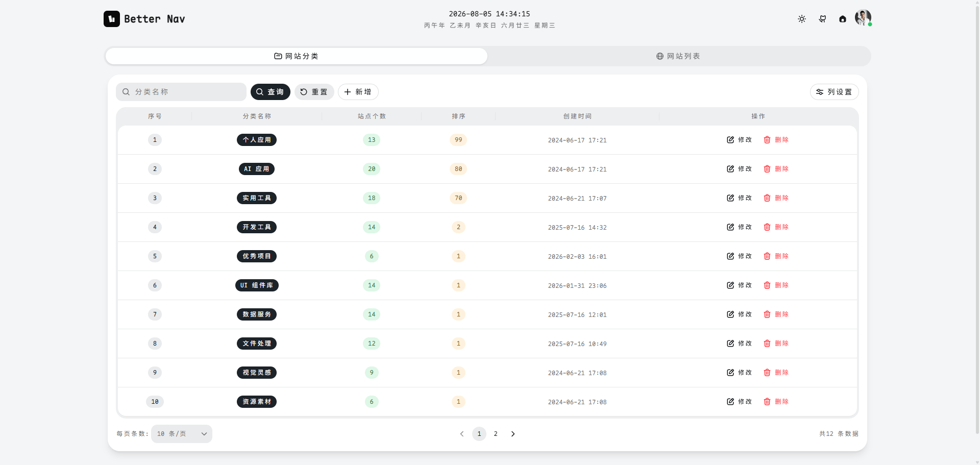980x465 pixels.
Task: Delete the AI 应用 row
Action: [776, 169]
